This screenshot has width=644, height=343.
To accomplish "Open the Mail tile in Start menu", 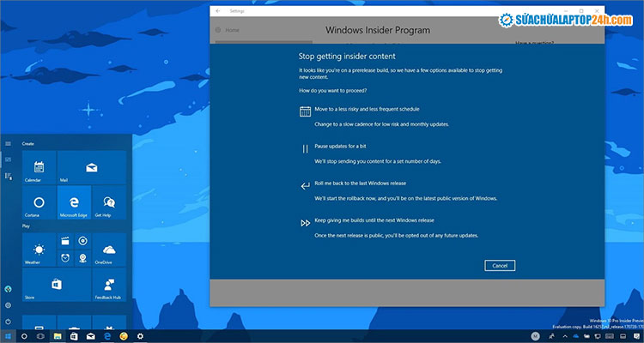I will (92, 167).
